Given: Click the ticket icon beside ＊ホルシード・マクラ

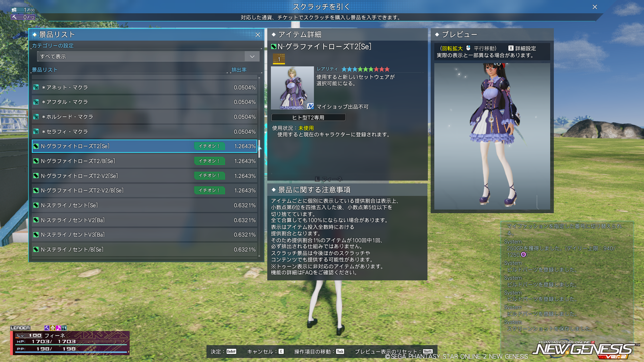Looking at the screenshot, I should pyautogui.click(x=36, y=117).
